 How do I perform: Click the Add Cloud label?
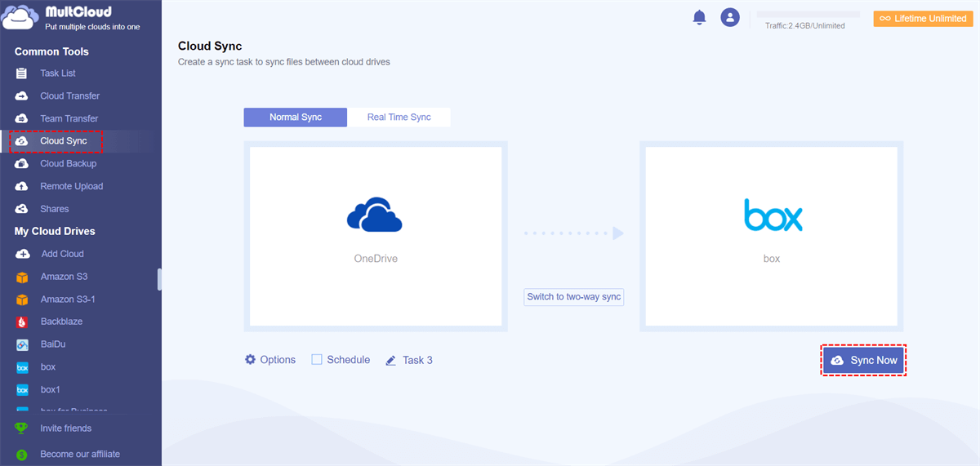pos(63,254)
